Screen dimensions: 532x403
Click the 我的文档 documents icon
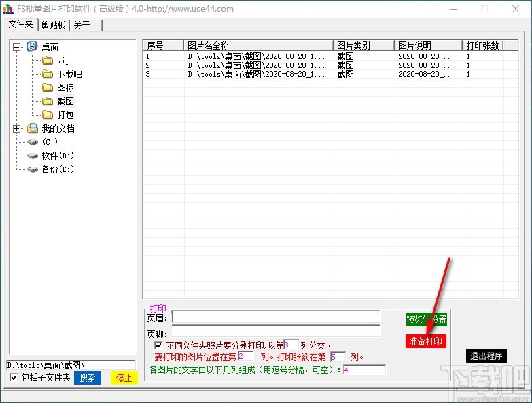32,128
